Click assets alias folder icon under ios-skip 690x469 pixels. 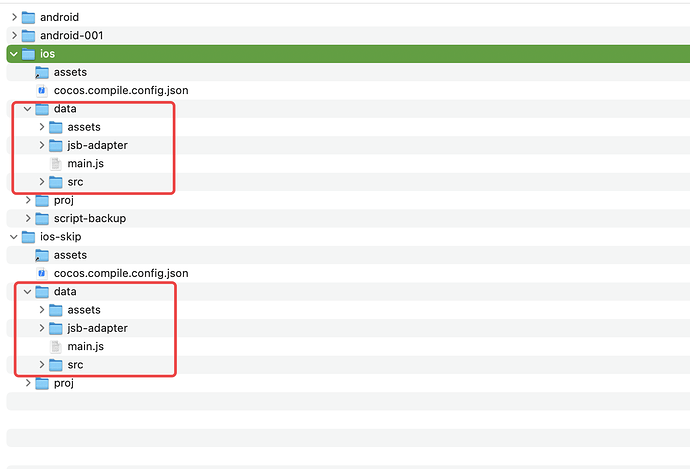(42, 256)
